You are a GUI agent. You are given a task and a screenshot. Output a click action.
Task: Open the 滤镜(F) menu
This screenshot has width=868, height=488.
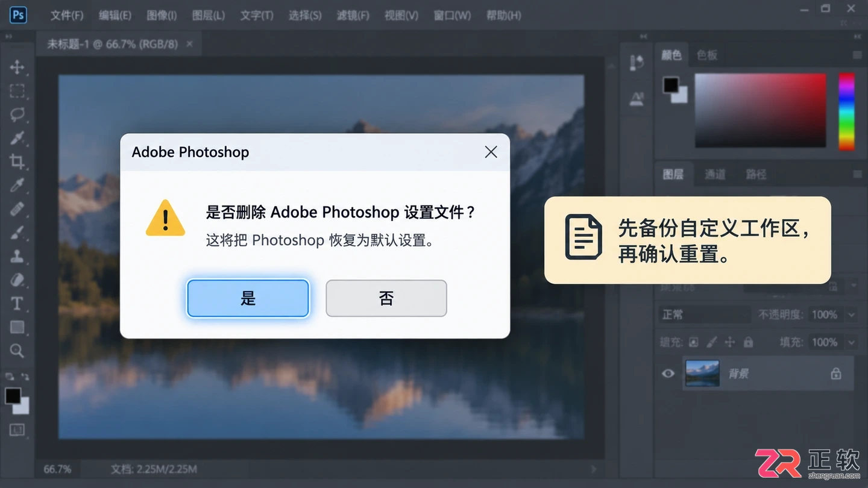click(353, 15)
